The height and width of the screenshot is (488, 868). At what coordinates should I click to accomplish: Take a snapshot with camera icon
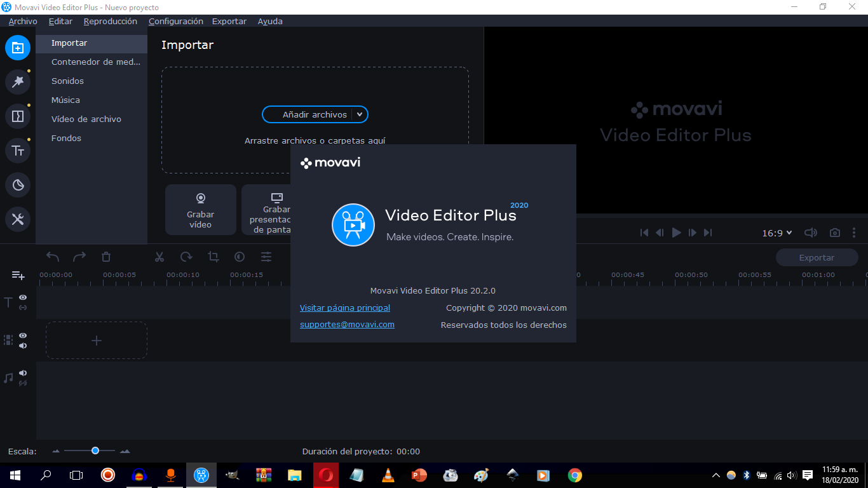[x=835, y=233]
